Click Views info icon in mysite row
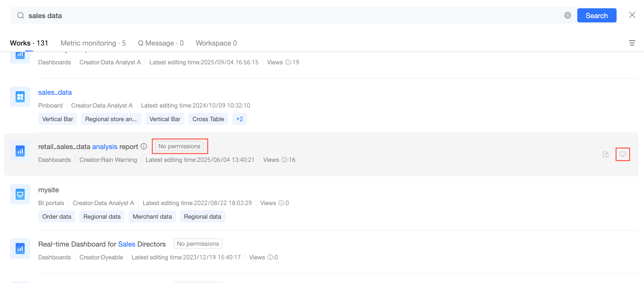644x283 pixels. [x=281, y=203]
